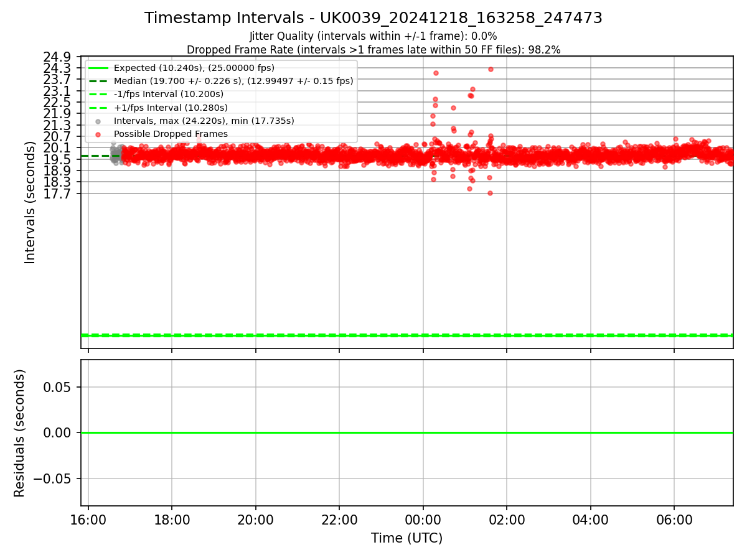Image resolution: width=747 pixels, height=560 pixels.
Task: Click the 'Intervals (seconds)' y-axis label
Action: click(x=31, y=202)
